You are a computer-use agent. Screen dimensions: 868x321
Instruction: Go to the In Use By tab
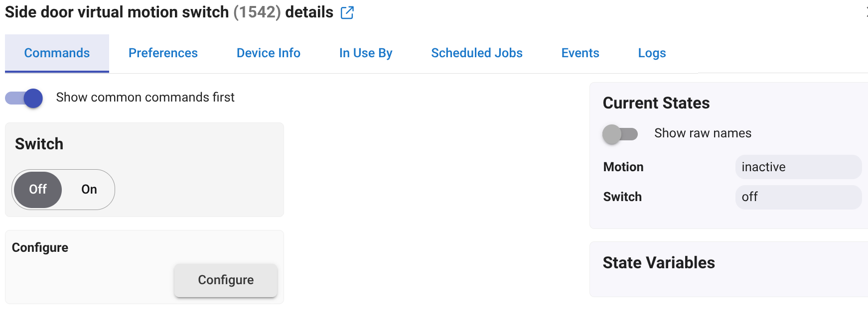tap(366, 53)
